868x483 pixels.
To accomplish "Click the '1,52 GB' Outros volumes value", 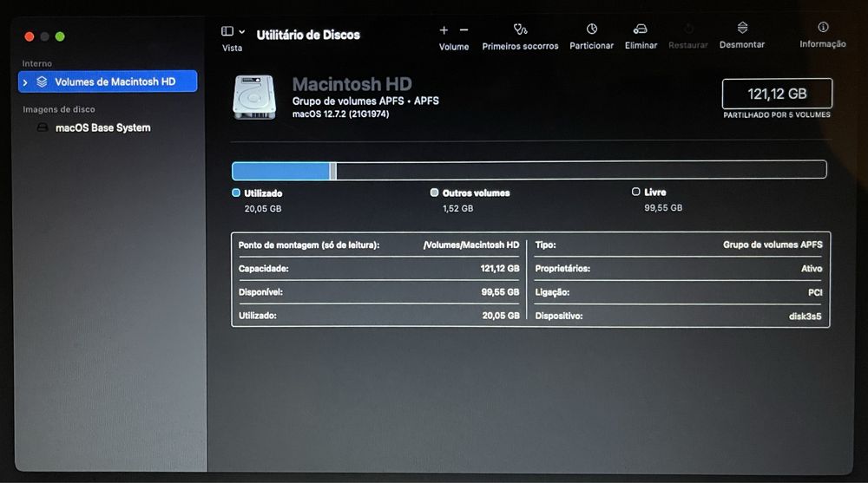I will 457,209.
